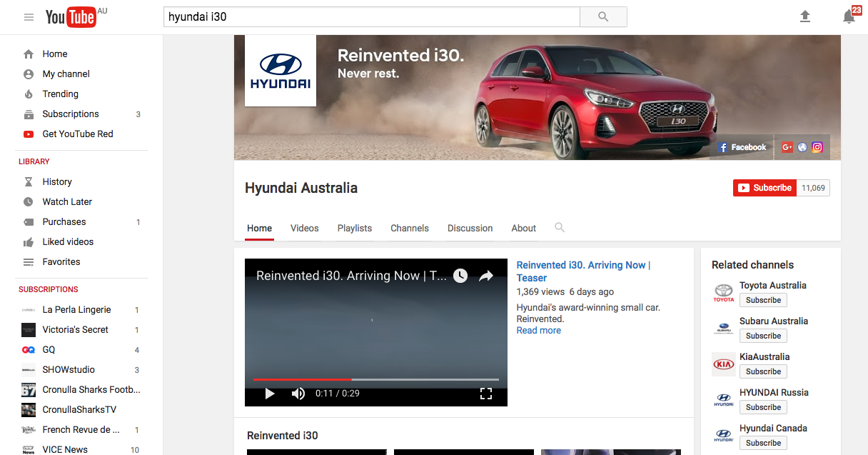Search within the channel via magnifier
The width and height of the screenshot is (868, 455).
(x=560, y=227)
